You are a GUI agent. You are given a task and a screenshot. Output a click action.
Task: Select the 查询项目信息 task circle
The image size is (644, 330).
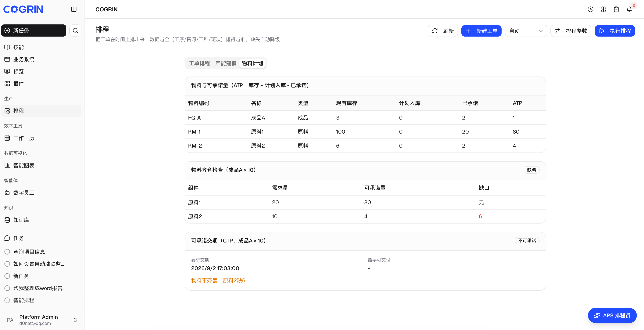point(7,252)
